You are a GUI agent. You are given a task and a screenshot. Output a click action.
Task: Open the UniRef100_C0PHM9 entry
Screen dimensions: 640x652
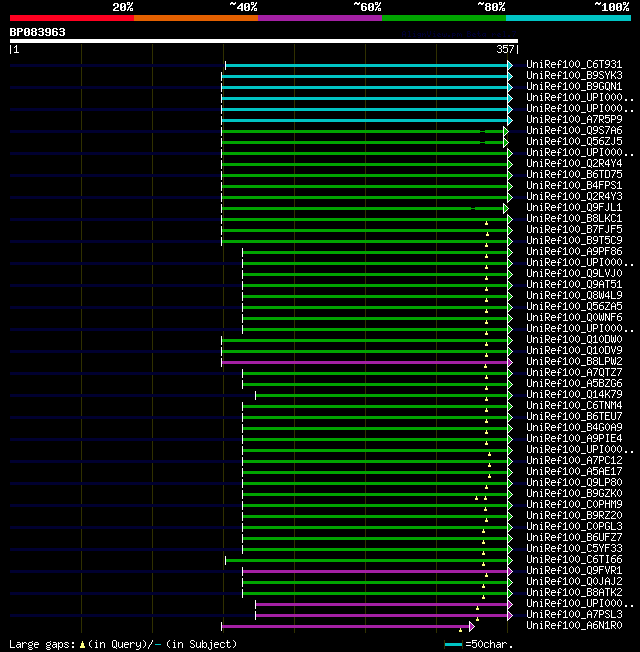[574, 504]
